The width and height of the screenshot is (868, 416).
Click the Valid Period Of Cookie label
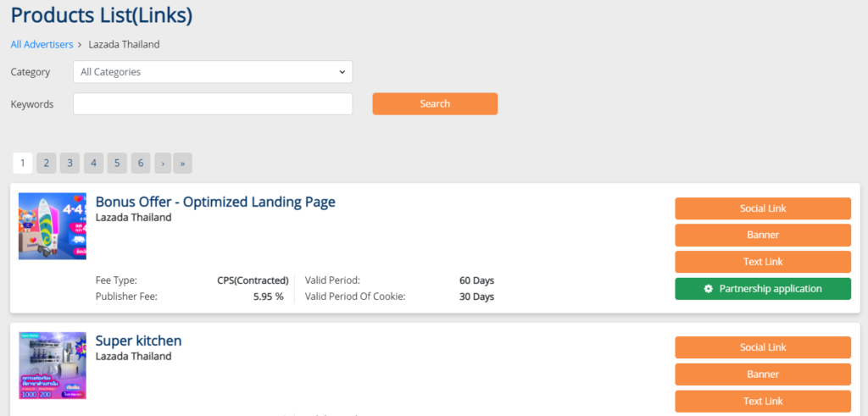(355, 297)
